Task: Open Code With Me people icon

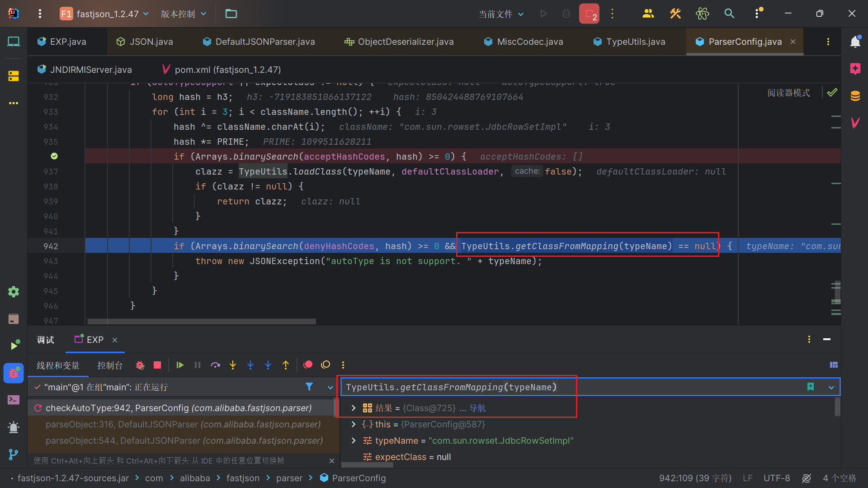Action: tap(648, 14)
